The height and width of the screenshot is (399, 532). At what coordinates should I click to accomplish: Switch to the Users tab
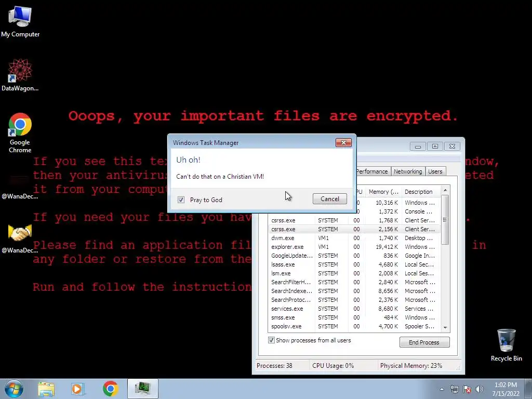(x=435, y=171)
